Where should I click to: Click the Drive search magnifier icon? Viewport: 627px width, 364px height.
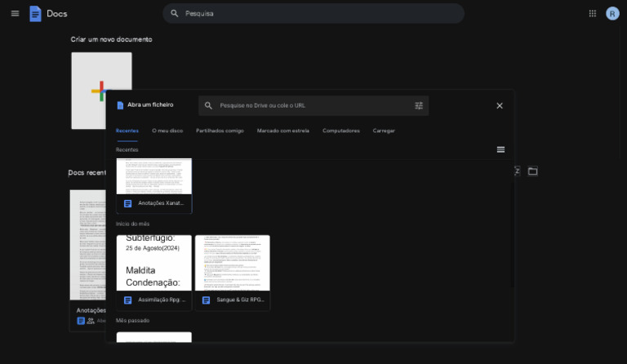[208, 105]
